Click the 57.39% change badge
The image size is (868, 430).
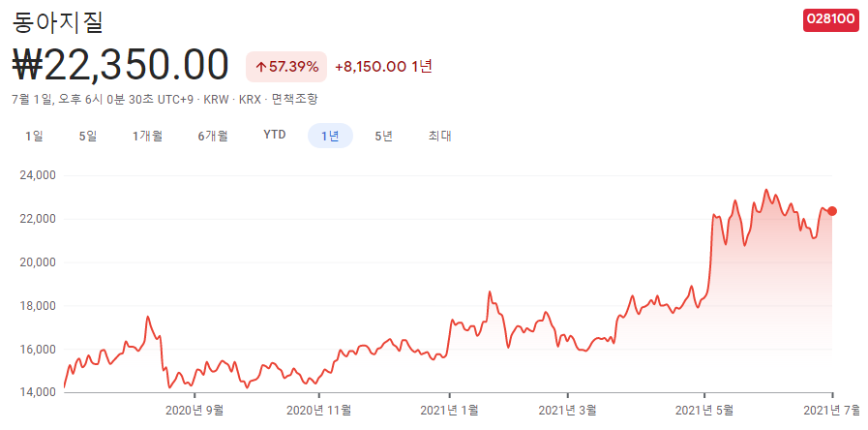(x=286, y=67)
